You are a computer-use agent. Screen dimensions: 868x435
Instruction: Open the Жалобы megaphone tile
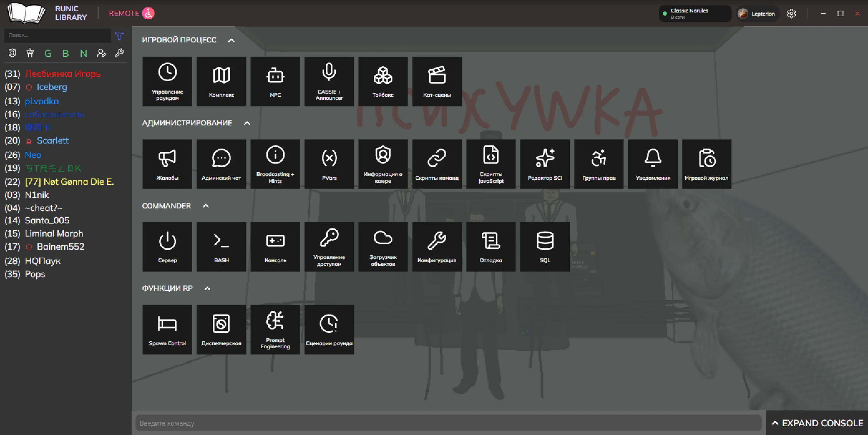(x=167, y=164)
